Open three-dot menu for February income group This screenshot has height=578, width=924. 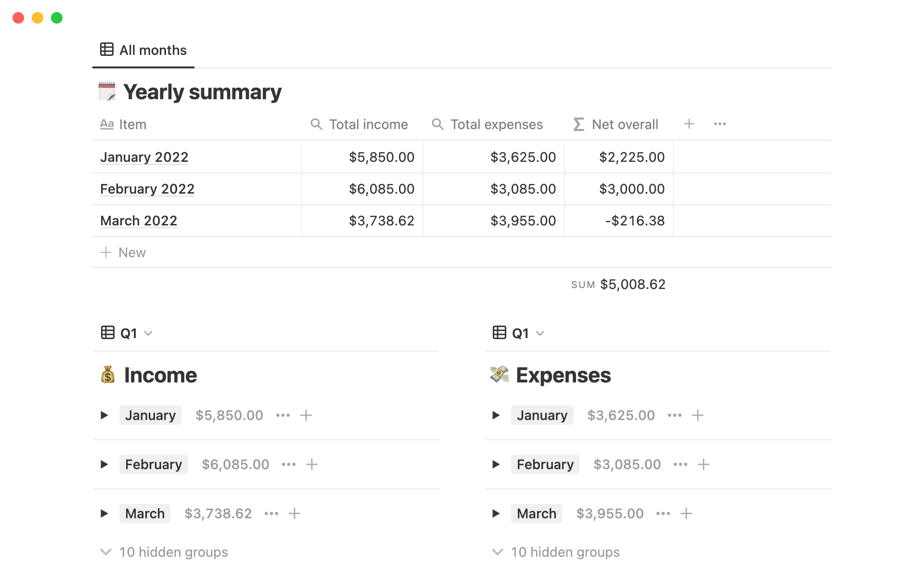[289, 464]
